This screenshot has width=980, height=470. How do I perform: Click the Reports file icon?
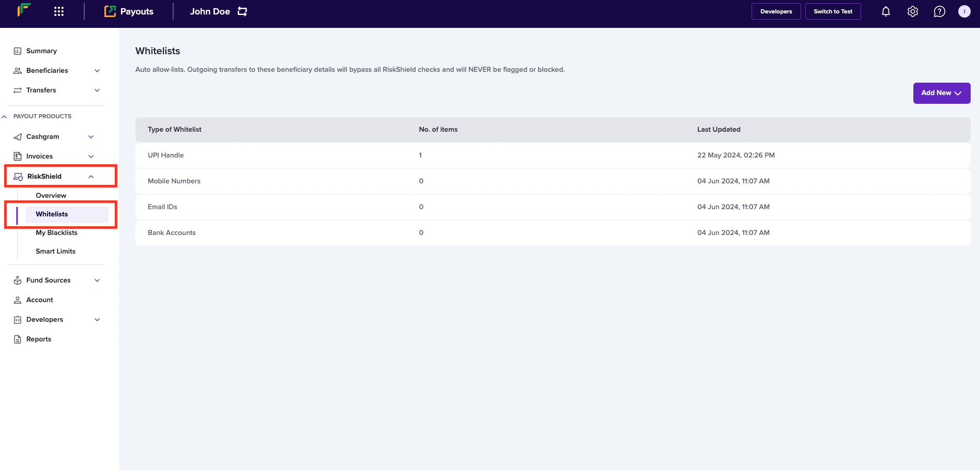click(18, 339)
